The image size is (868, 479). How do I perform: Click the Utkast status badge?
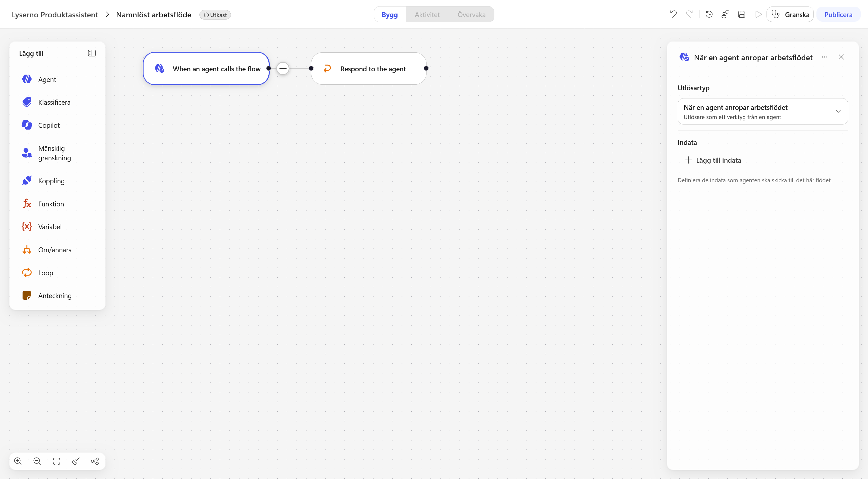[215, 15]
